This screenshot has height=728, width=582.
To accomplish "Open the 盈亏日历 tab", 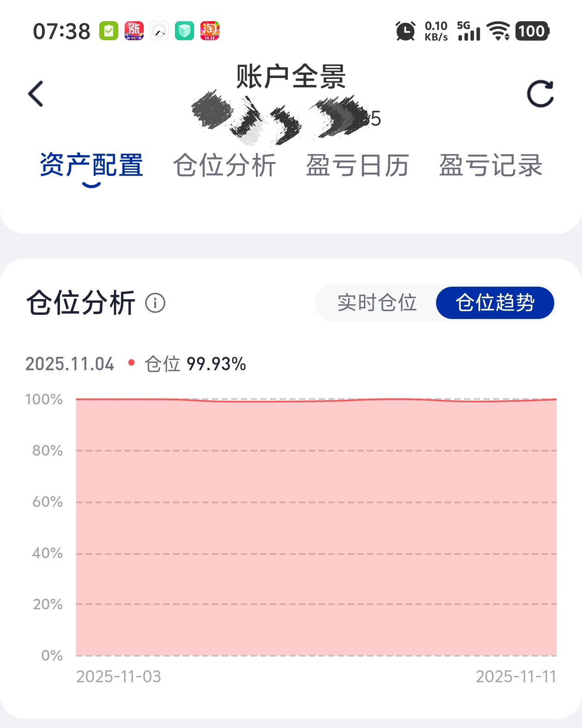I will (358, 165).
